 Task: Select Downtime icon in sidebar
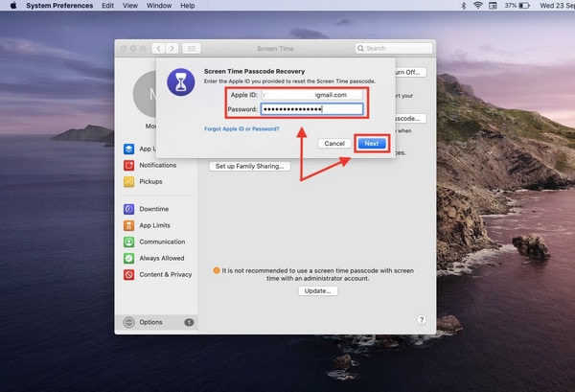tap(128, 209)
